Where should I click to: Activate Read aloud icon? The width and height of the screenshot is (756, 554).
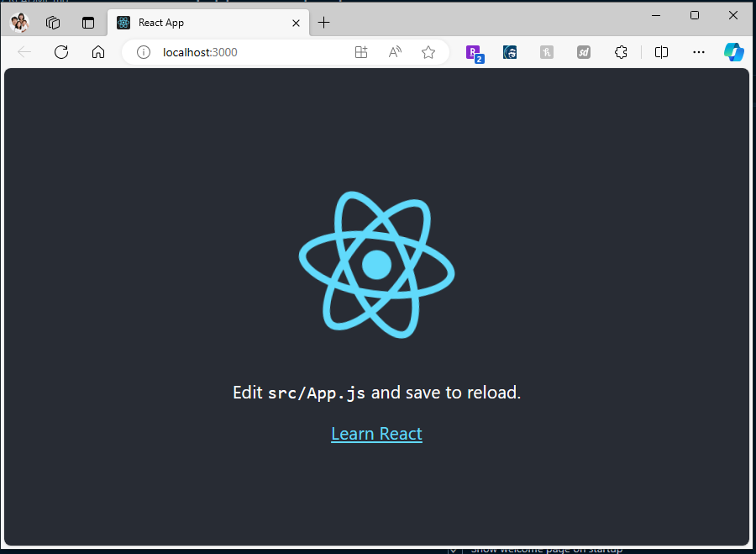pyautogui.click(x=395, y=52)
